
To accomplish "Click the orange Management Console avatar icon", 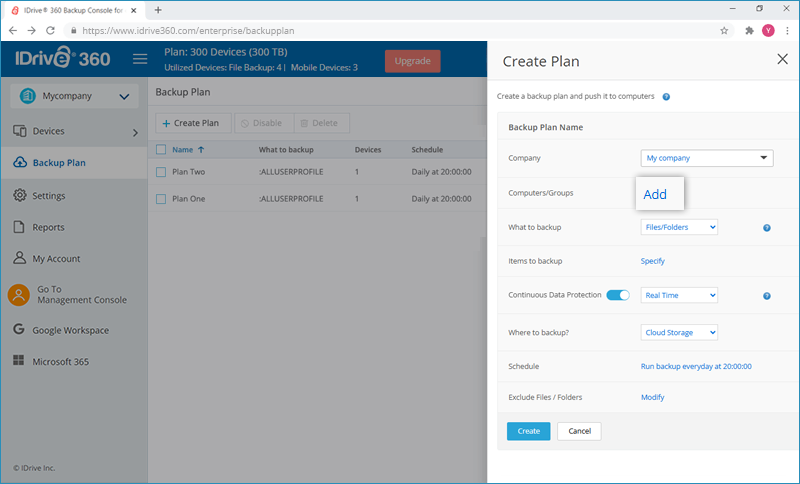I will [x=19, y=295].
